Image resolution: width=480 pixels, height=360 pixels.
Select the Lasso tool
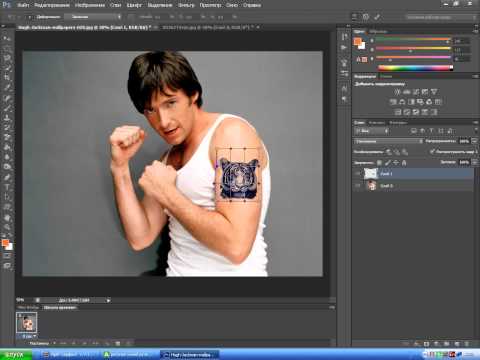click(x=7, y=58)
